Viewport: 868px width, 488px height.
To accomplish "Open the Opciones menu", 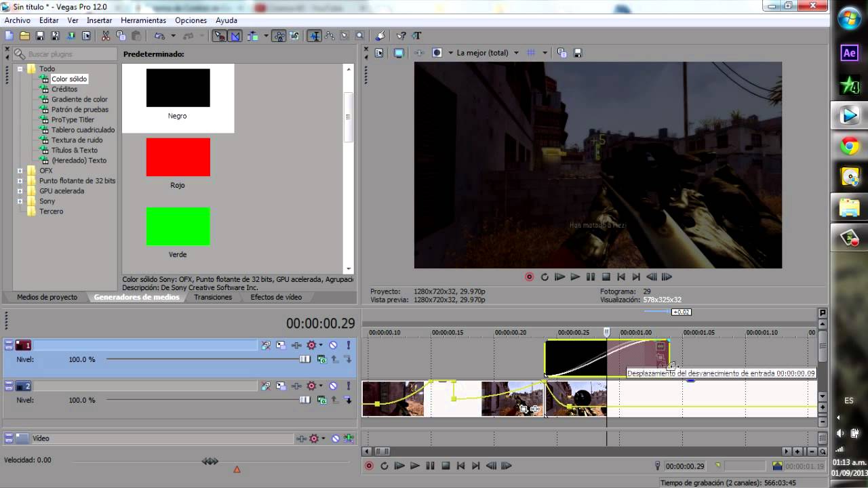I will 191,20.
